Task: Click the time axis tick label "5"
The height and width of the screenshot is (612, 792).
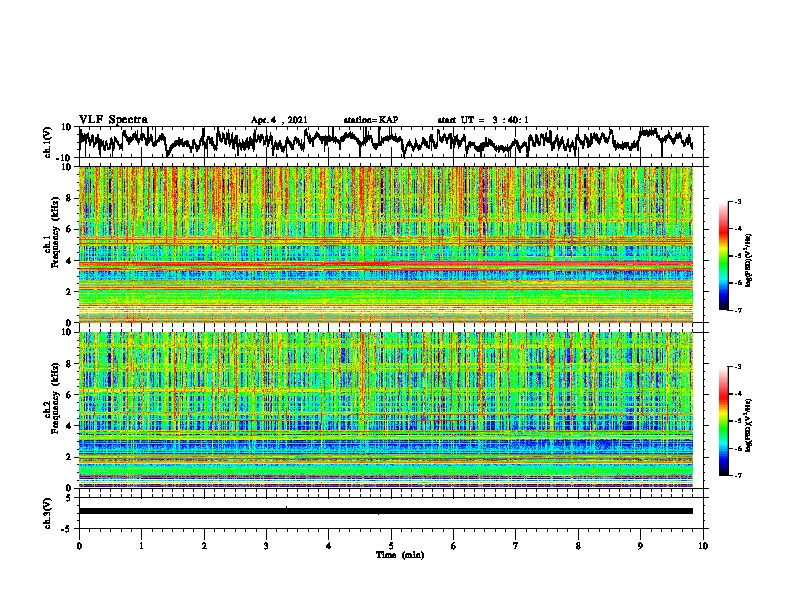Action: 391,546
